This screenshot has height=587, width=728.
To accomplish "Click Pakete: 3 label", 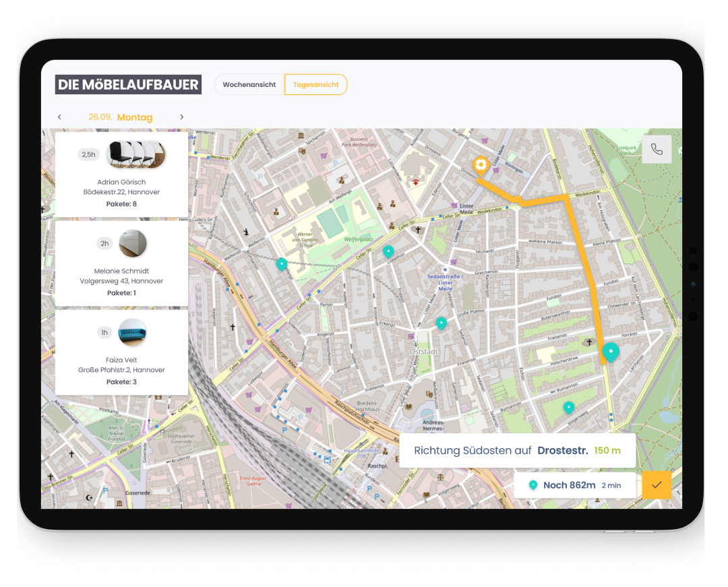I will pyautogui.click(x=121, y=382).
